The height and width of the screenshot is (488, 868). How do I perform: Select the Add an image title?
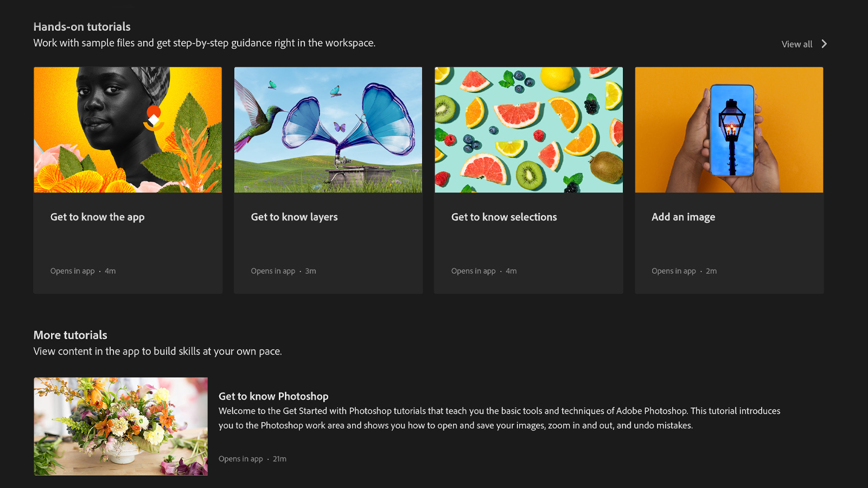point(683,217)
